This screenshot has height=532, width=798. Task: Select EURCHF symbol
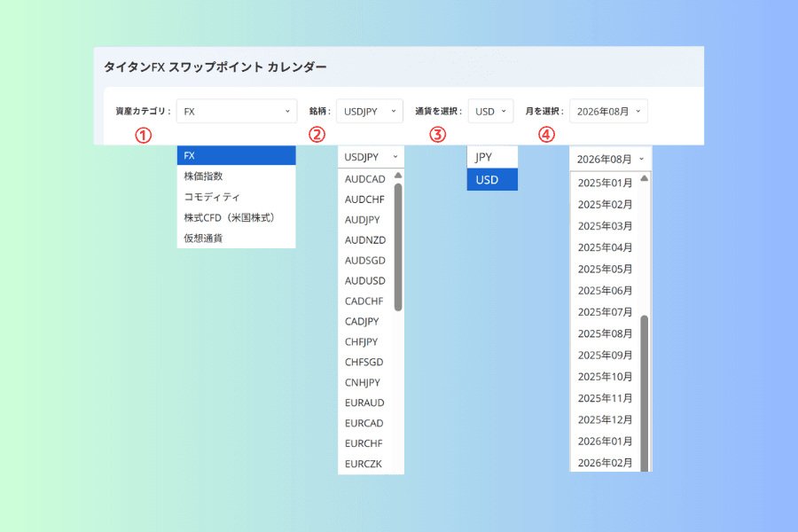tap(366, 443)
